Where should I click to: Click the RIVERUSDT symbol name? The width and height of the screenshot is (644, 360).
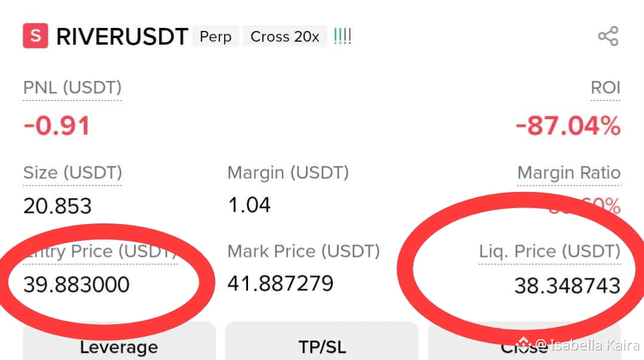click(x=122, y=36)
